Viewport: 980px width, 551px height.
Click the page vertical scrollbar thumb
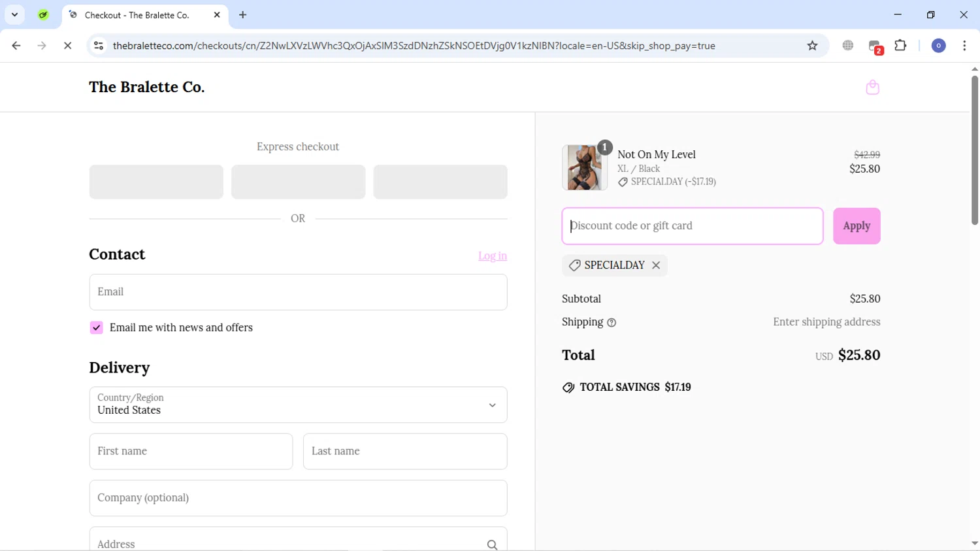(x=974, y=150)
